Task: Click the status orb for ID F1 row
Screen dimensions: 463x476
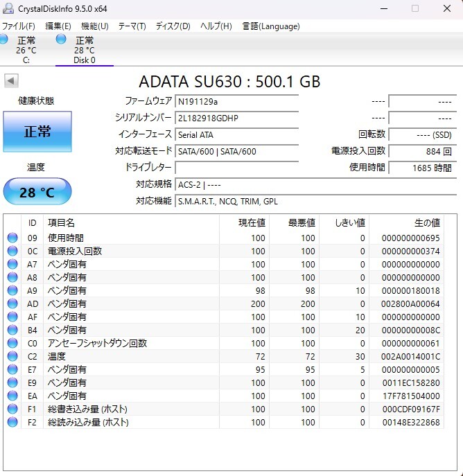Action: tap(12, 409)
